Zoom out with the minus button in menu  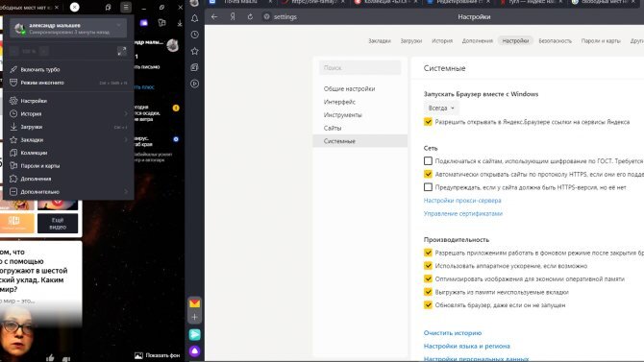point(14,51)
